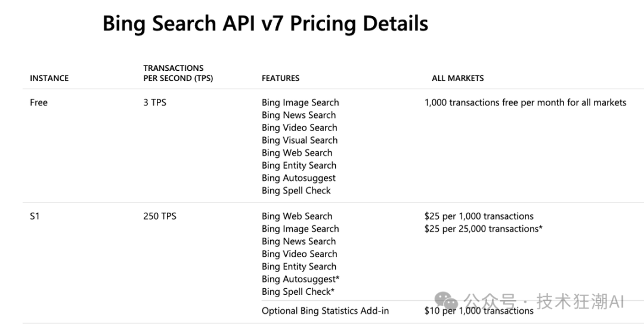Click Bing Entity Search in S1 tier
This screenshot has width=644, height=327.
(299, 266)
